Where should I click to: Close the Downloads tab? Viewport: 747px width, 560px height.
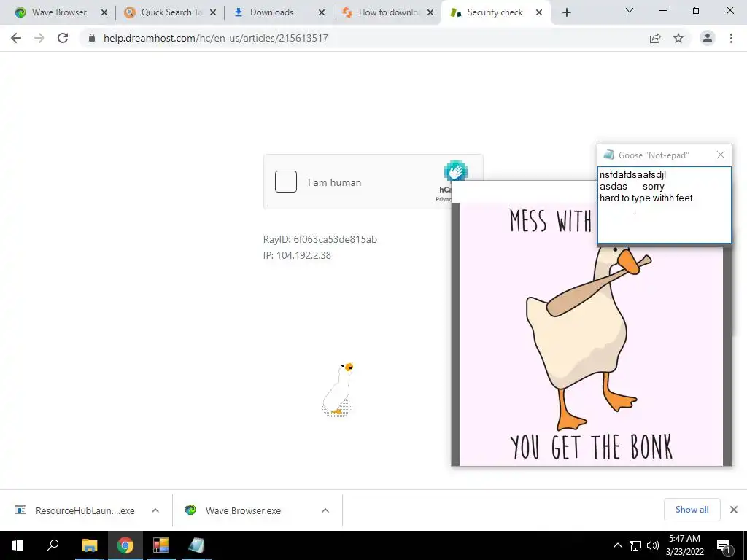pyautogui.click(x=322, y=12)
